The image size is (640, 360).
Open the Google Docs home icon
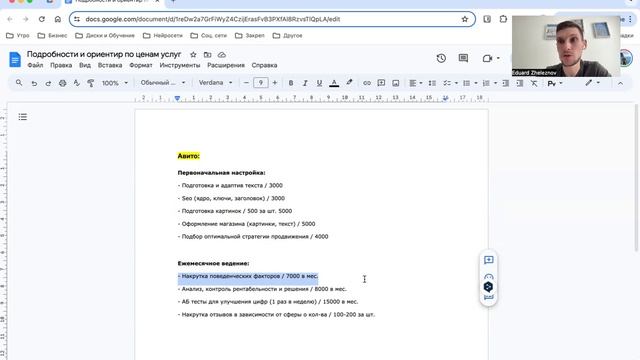[x=15, y=59]
